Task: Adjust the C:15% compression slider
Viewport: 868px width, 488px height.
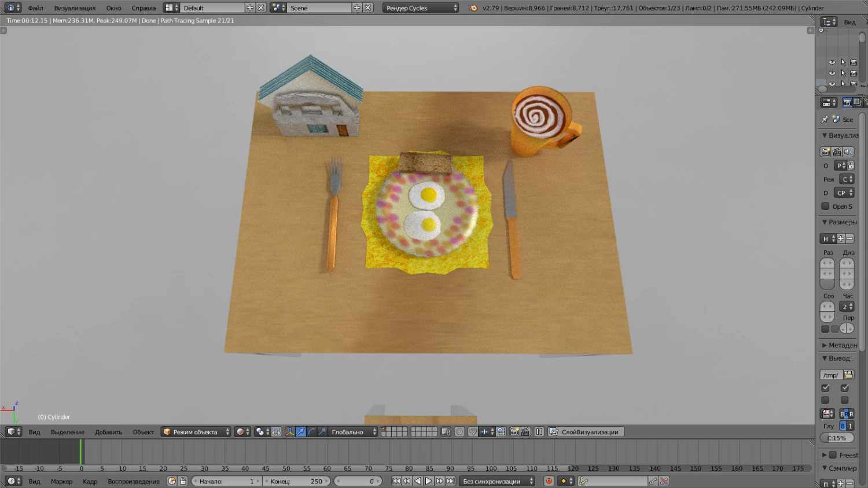Action: pos(836,438)
